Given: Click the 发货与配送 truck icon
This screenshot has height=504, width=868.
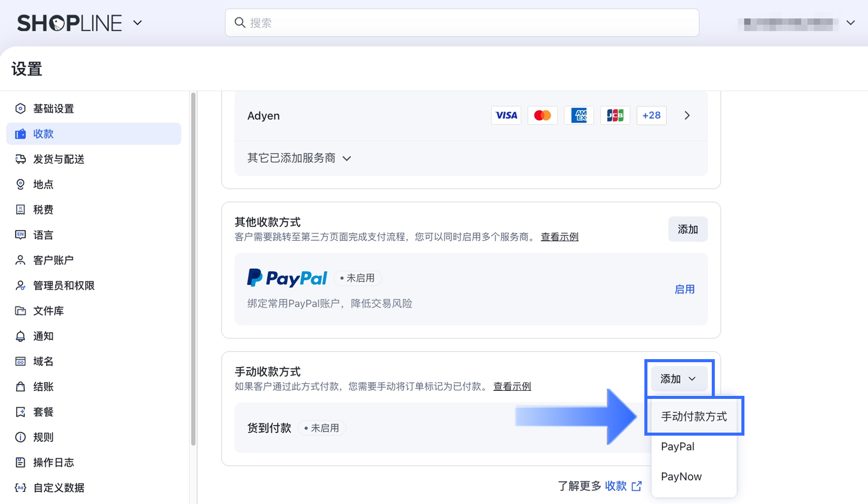Looking at the screenshot, I should [20, 159].
